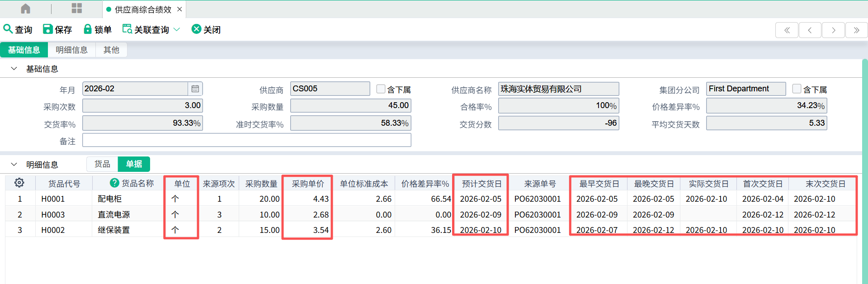This screenshot has height=284, width=868.
Task: Collapse the 明细信息 section
Action: (14, 165)
